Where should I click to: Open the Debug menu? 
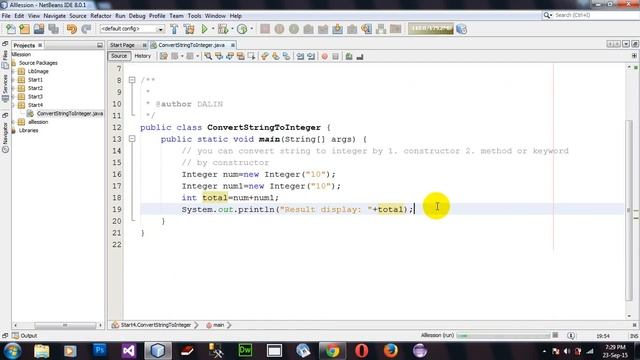137,16
